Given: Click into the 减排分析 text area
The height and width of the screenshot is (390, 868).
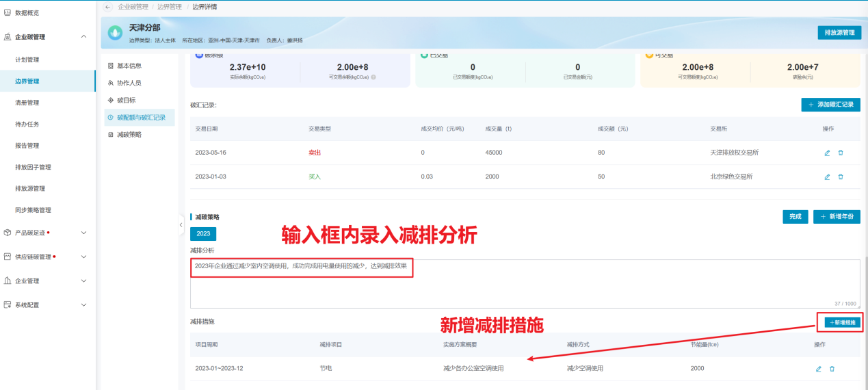Looking at the screenshot, I should 524,287.
